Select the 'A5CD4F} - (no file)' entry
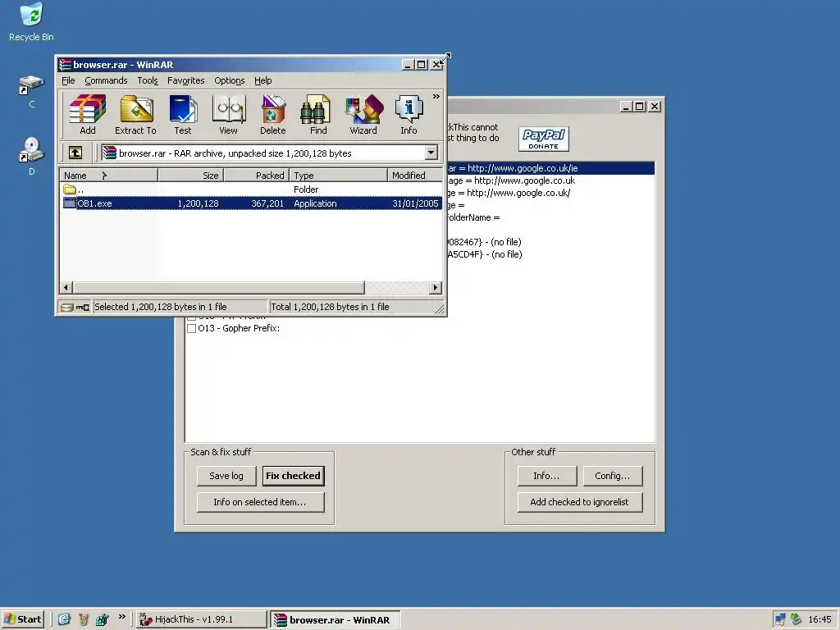Screen dimensions: 840x630 pos(485,254)
